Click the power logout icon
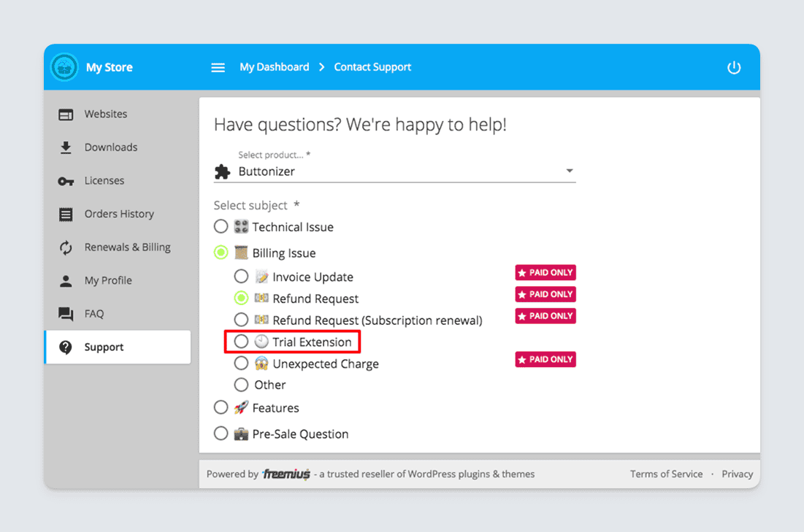 click(734, 67)
